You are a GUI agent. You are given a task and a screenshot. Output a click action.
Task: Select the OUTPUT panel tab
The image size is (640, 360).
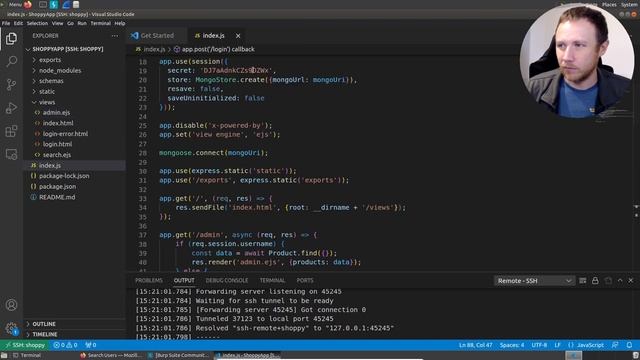(x=184, y=281)
